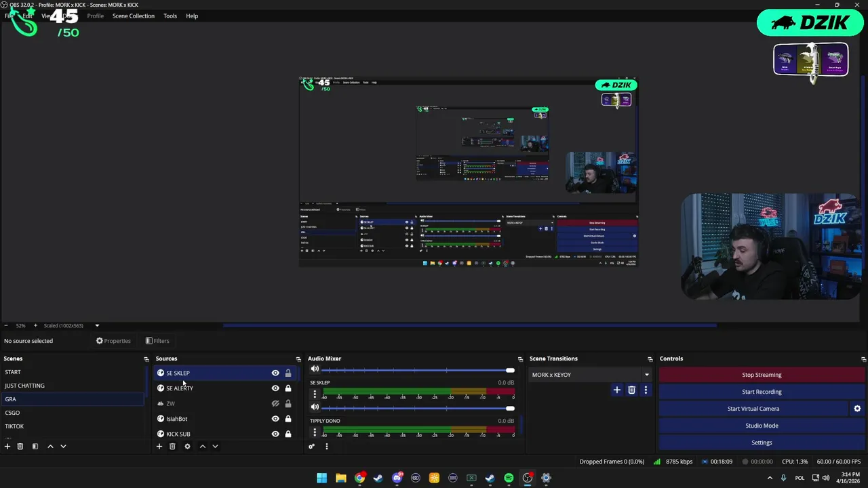Remove the scene transition with trash icon

[x=631, y=390]
